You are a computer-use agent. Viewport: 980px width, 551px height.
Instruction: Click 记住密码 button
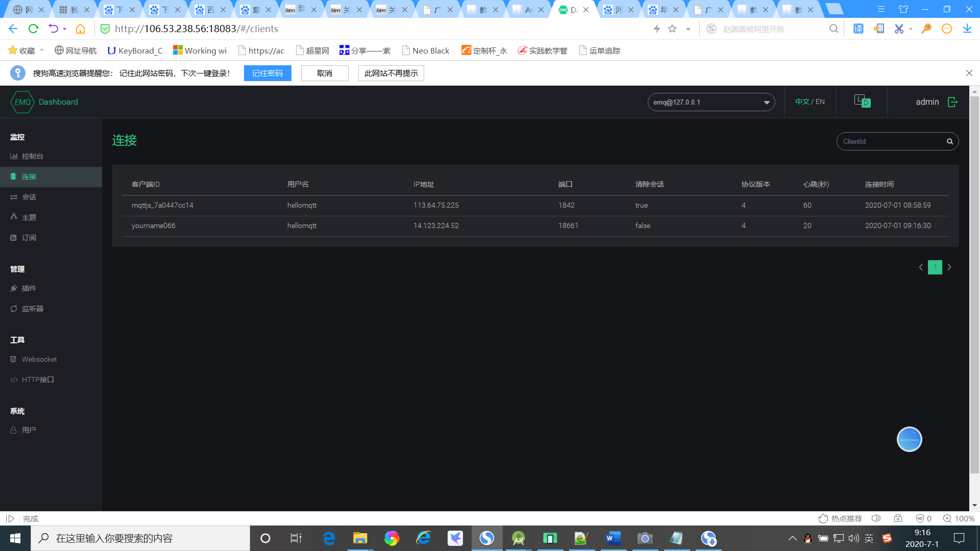tap(267, 73)
